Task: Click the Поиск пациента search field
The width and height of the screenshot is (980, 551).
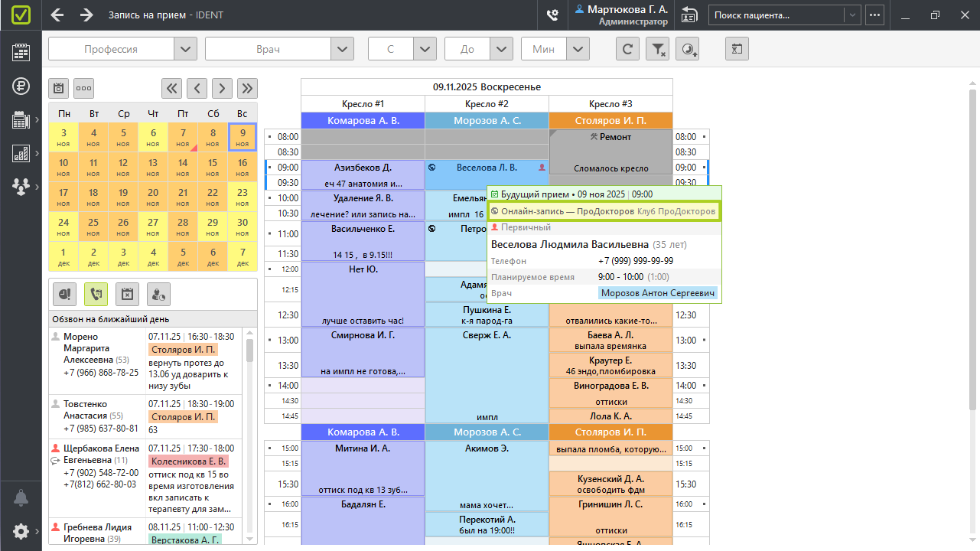Action: (777, 15)
